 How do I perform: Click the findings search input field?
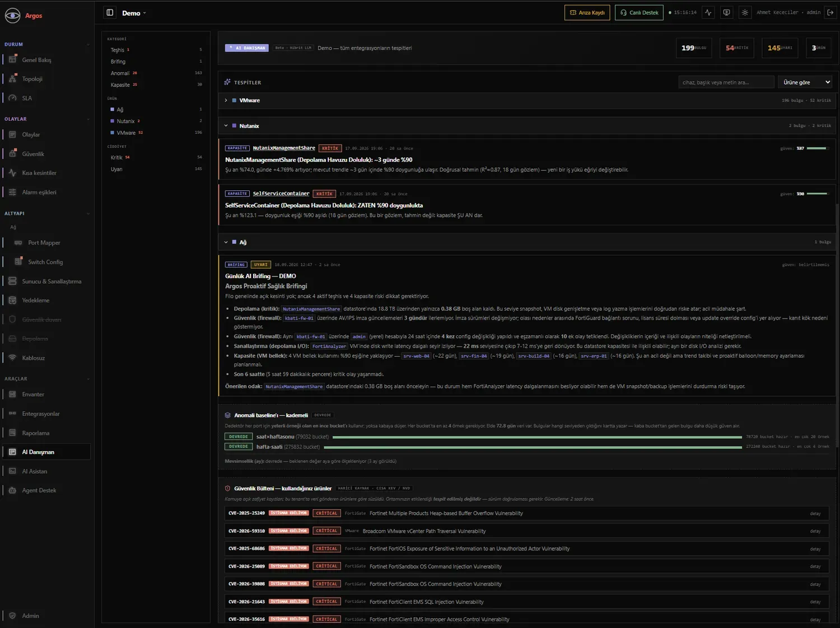click(x=726, y=82)
